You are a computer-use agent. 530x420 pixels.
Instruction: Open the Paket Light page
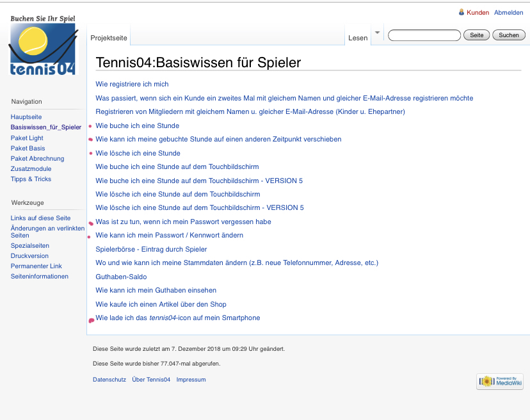[x=27, y=138]
